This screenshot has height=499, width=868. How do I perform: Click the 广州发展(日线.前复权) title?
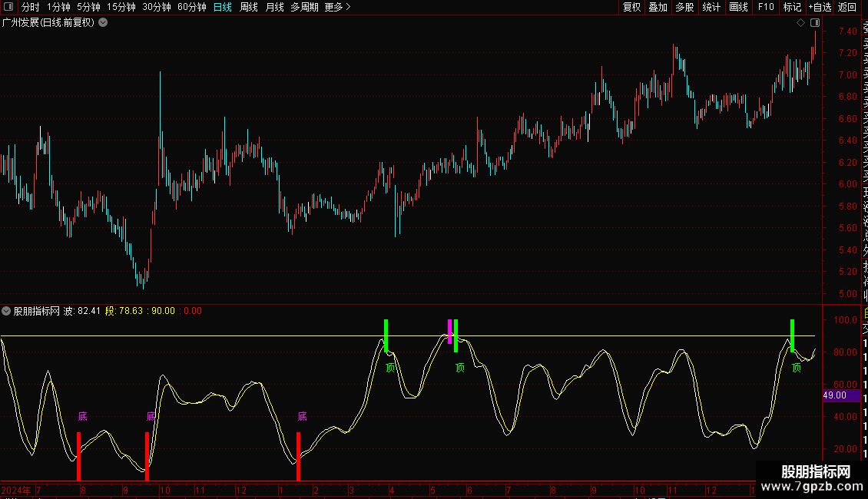click(x=48, y=23)
